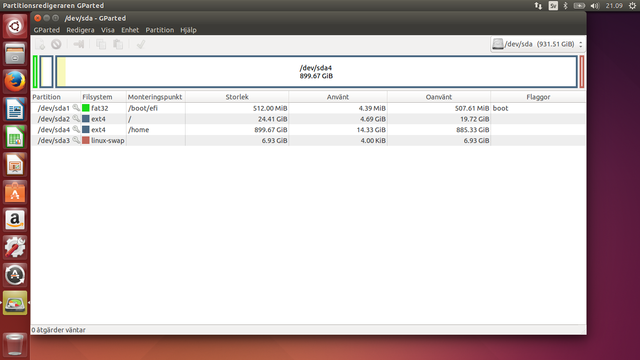Select the /dev/sda3 partition row
Screen dimensions: 640x360
tap(308, 140)
